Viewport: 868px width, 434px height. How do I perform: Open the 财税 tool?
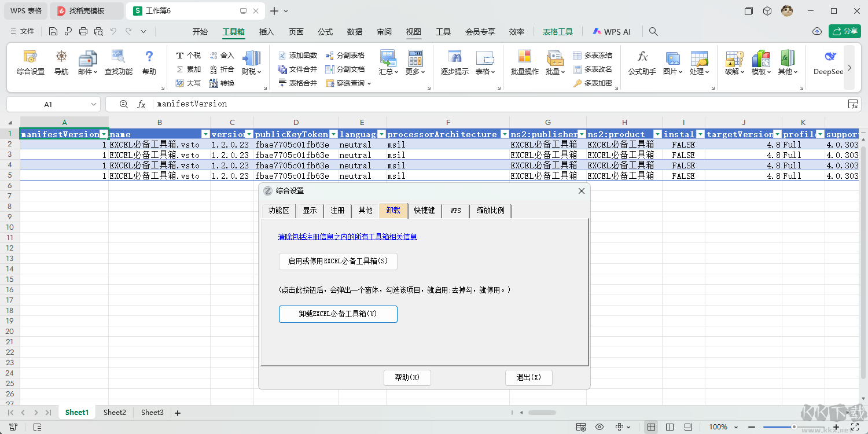click(x=252, y=62)
